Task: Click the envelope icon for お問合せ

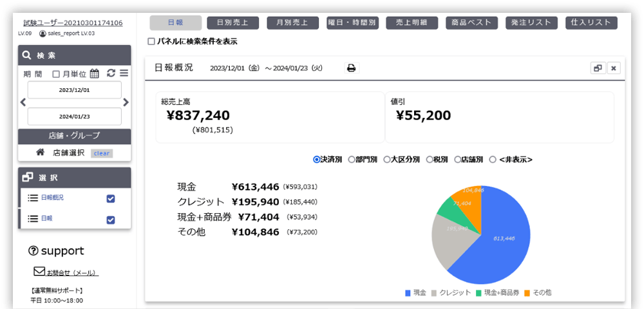Action: [39, 272]
